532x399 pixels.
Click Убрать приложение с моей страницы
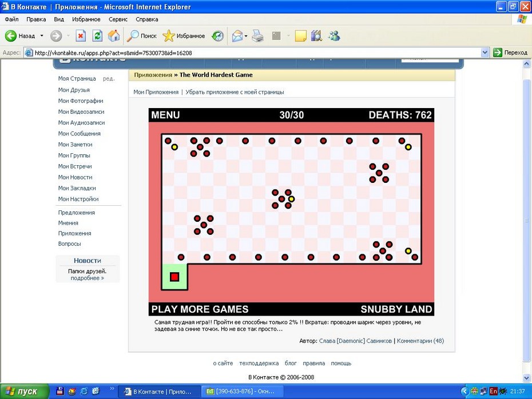235,92
